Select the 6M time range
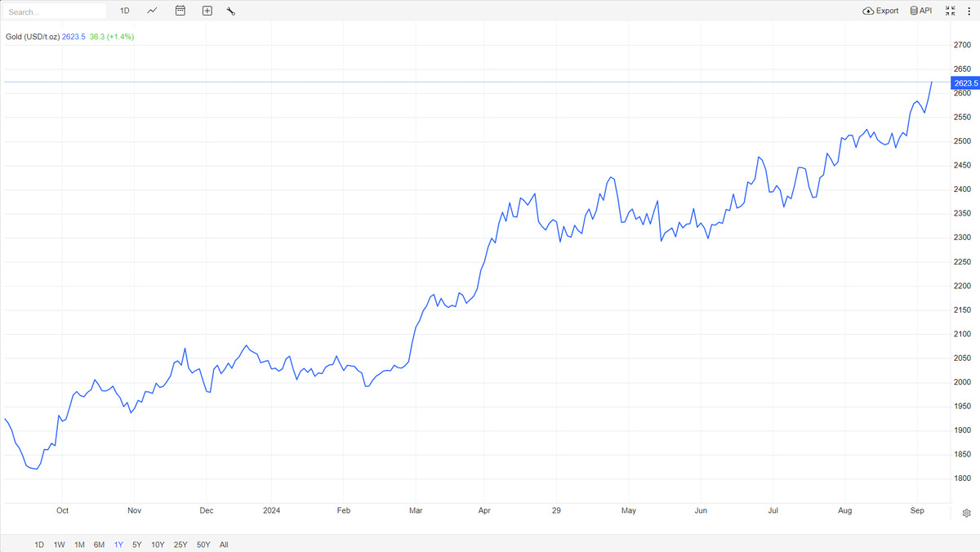The width and height of the screenshot is (980, 552). pyautogui.click(x=99, y=545)
